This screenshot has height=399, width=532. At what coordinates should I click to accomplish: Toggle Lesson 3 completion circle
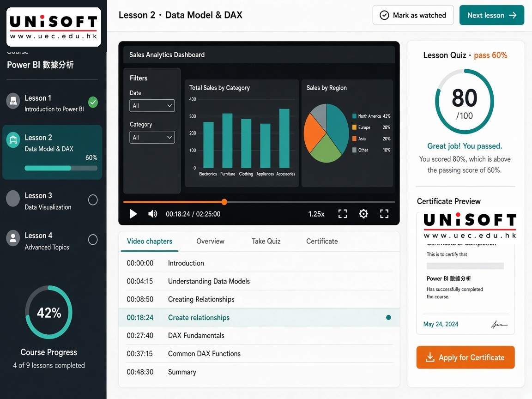point(93,200)
